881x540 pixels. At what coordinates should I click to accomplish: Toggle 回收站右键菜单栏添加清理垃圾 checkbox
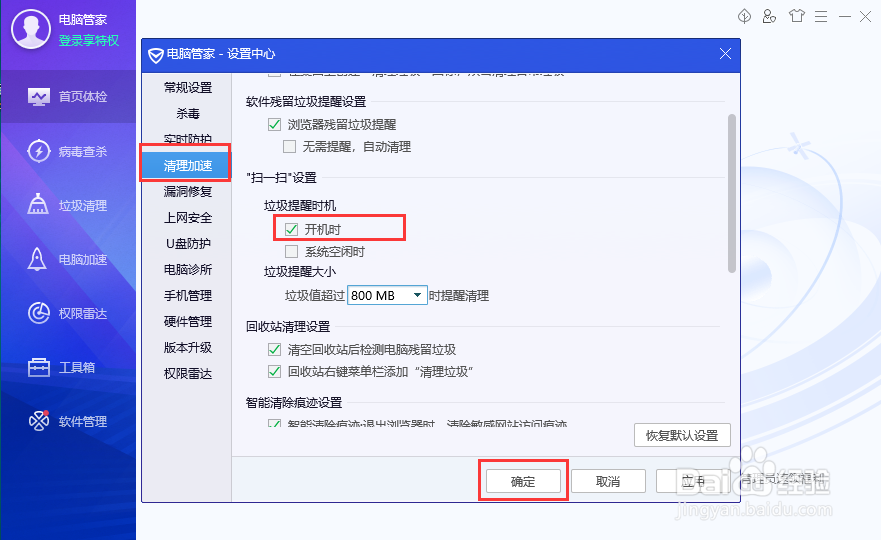274,371
